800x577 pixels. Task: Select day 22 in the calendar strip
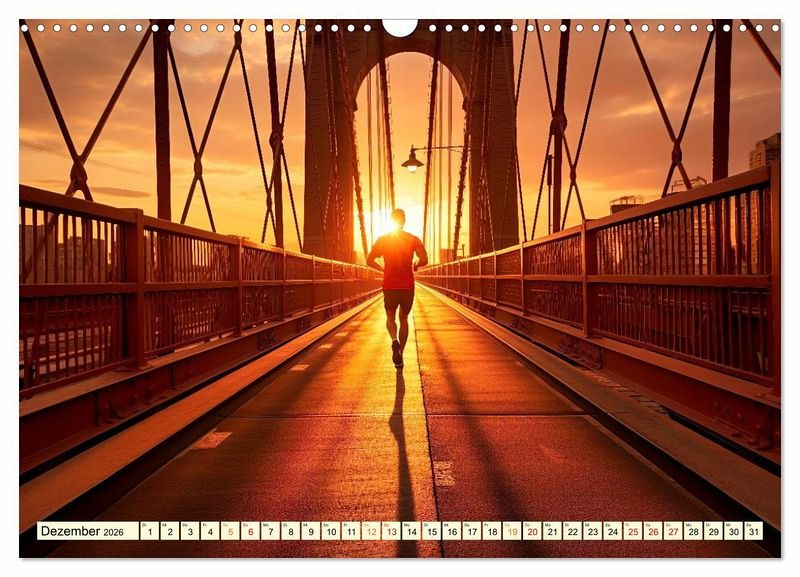click(572, 531)
